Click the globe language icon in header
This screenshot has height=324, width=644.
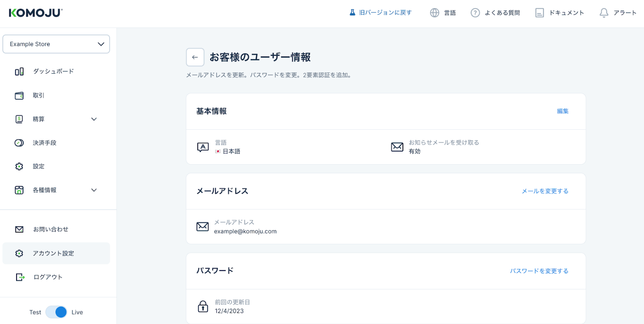click(x=434, y=13)
